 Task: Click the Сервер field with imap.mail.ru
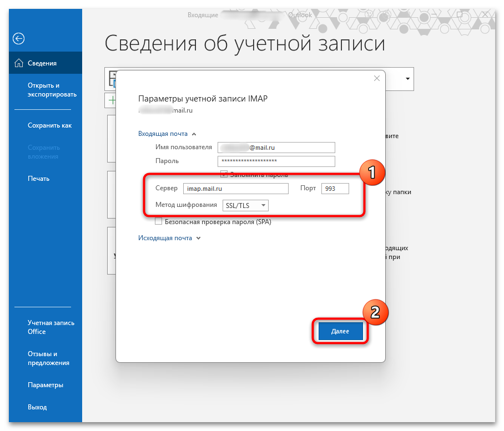coord(235,189)
